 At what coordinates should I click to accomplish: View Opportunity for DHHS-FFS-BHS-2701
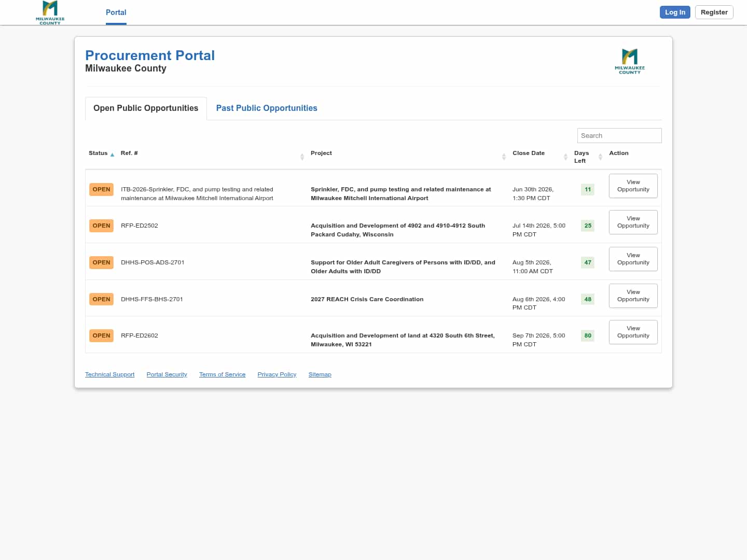[x=633, y=296]
